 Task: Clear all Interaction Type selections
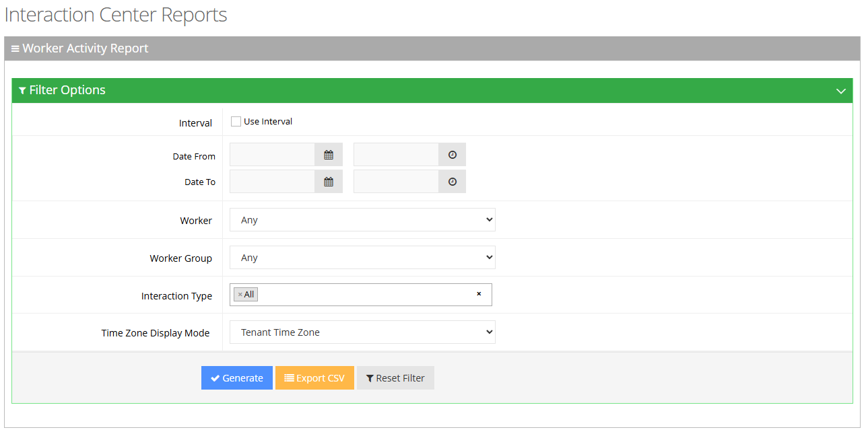[479, 294]
